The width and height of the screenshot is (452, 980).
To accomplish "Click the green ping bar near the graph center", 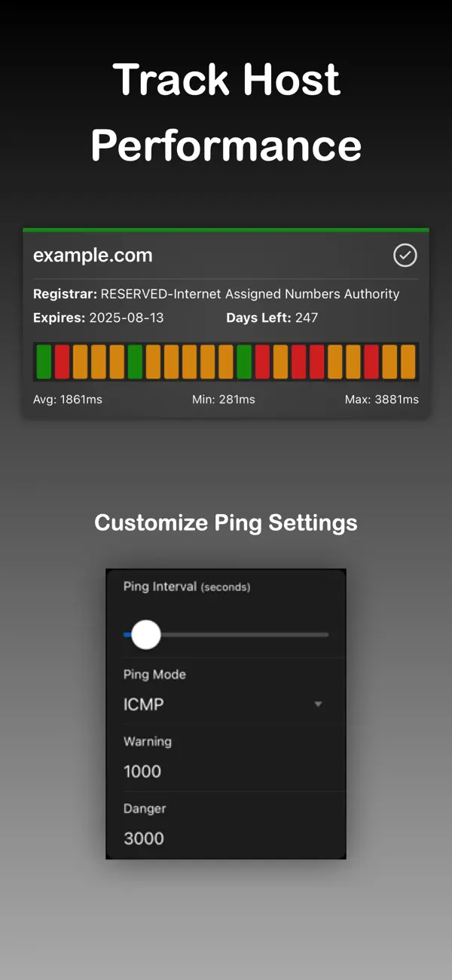I will (x=243, y=362).
